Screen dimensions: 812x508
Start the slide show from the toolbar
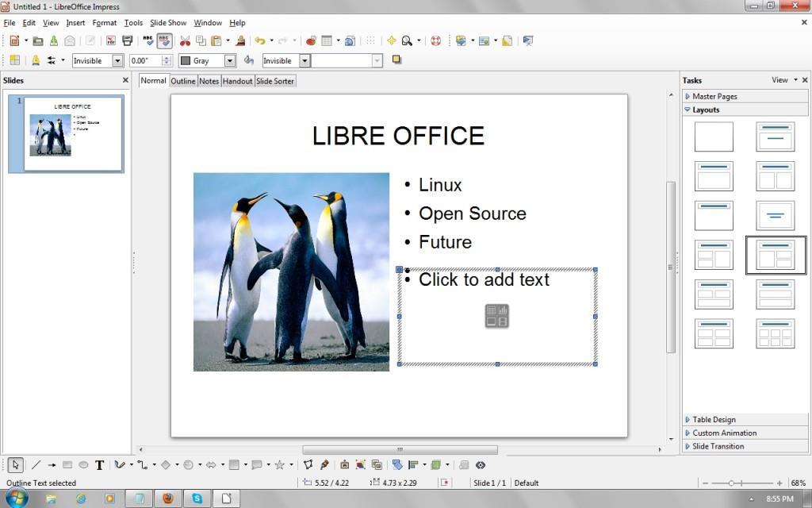pyautogui.click(x=527, y=41)
